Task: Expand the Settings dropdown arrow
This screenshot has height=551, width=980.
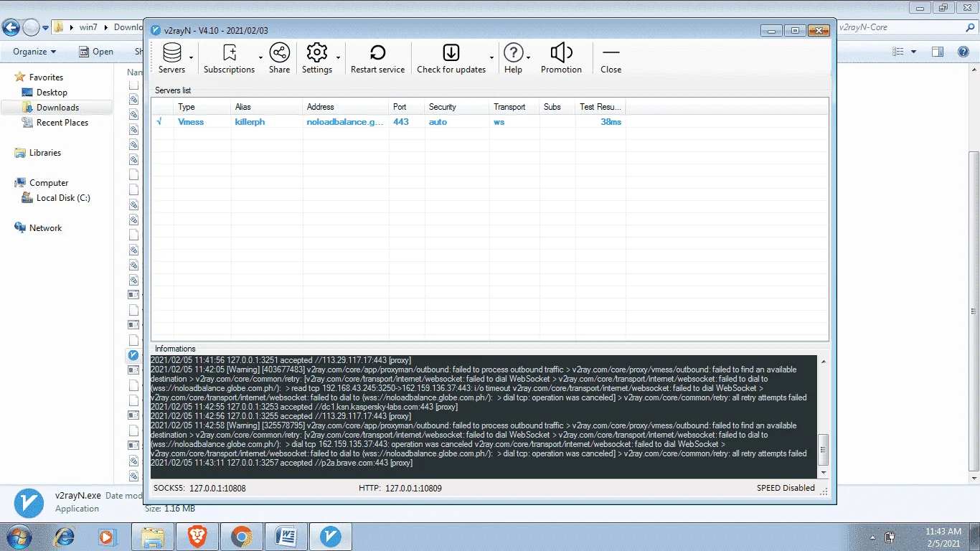Action: point(338,57)
